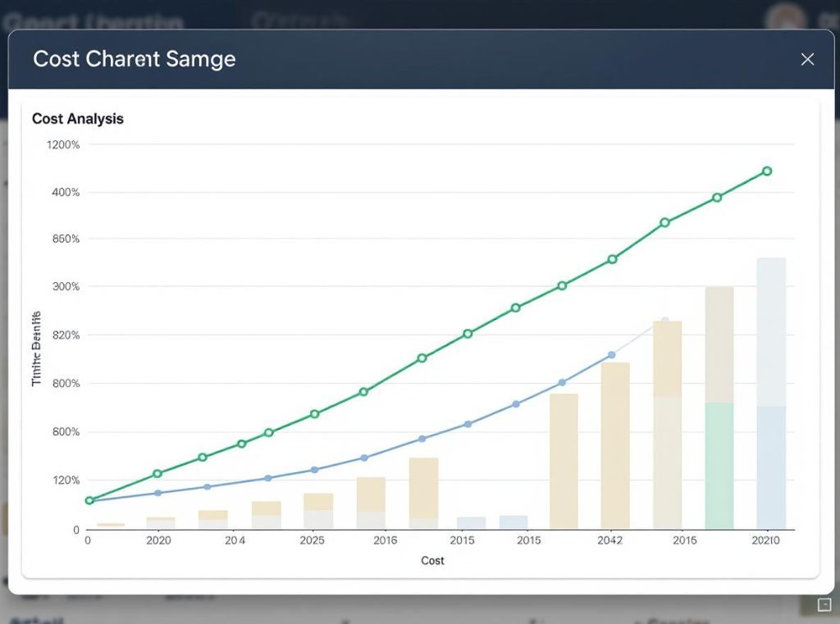Select the light green bar segment
Image resolution: width=840 pixels, height=624 pixels.
719,465
